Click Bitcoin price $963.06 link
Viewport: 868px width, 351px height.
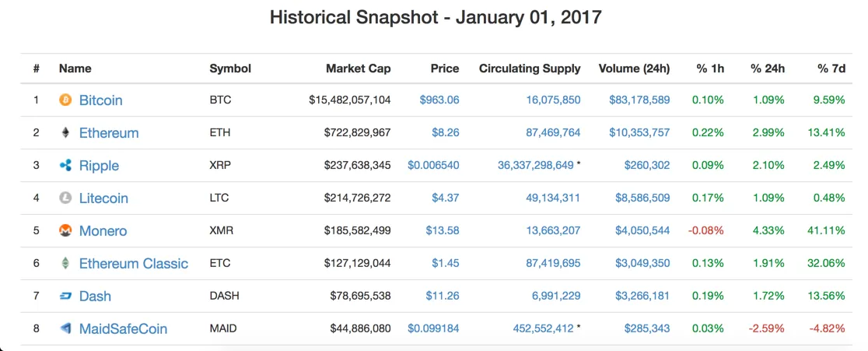[x=439, y=100]
